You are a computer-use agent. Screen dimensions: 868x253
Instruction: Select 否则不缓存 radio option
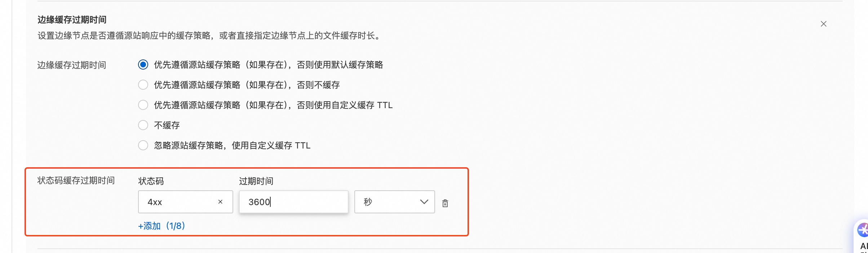(x=143, y=85)
